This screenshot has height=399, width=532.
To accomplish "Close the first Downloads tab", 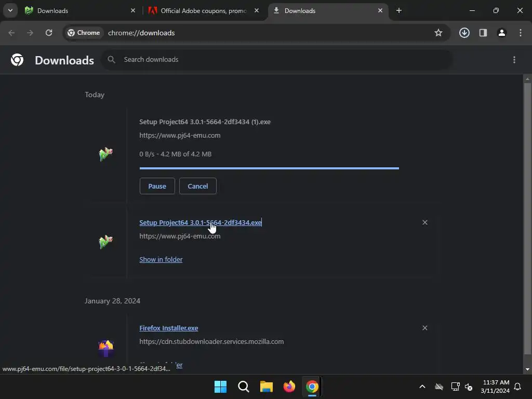I will click(x=133, y=10).
